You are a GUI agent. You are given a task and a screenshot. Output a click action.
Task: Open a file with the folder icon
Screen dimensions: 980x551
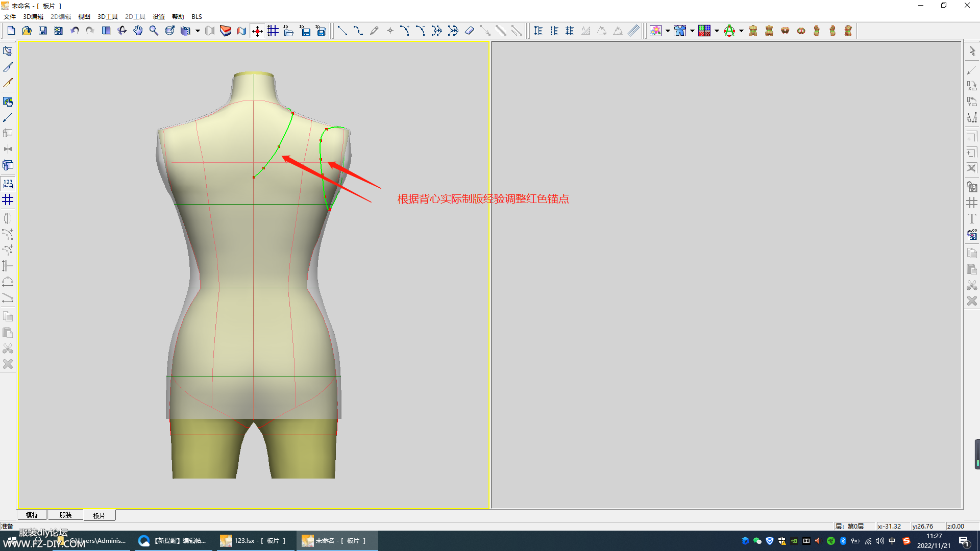click(x=27, y=31)
